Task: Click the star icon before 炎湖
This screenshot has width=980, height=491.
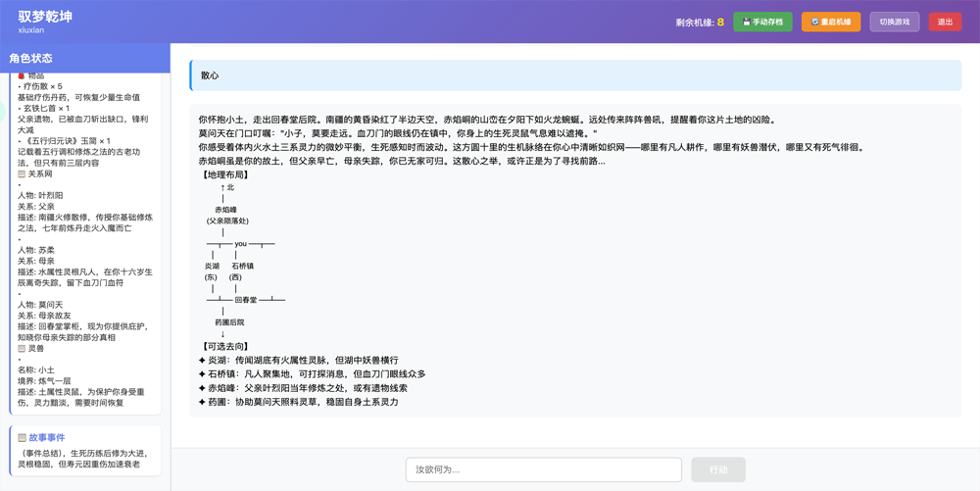Action: coord(202,361)
